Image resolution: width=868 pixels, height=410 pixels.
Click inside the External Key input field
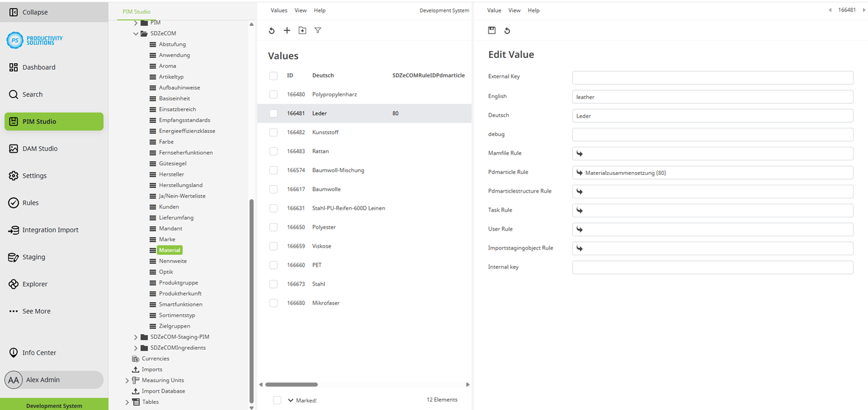pyautogui.click(x=712, y=77)
